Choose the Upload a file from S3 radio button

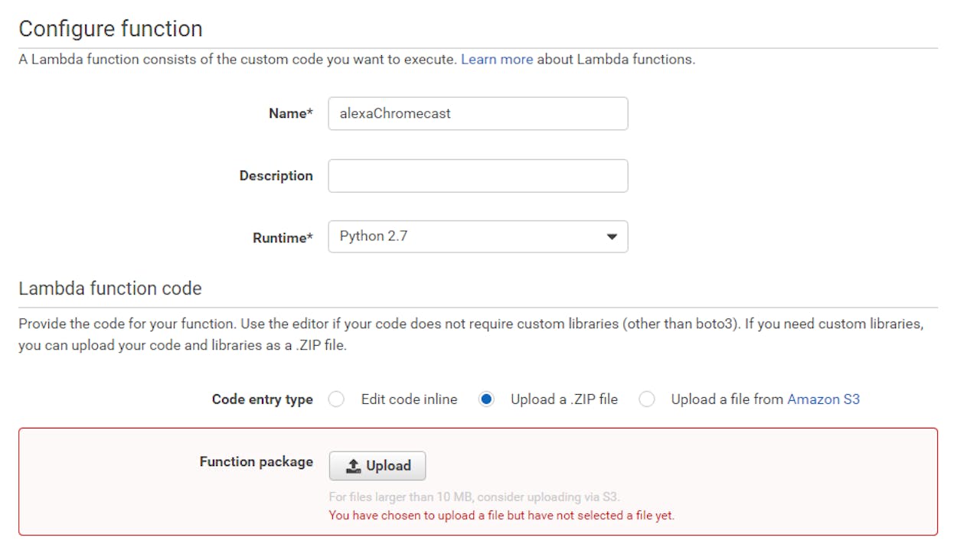click(x=647, y=399)
